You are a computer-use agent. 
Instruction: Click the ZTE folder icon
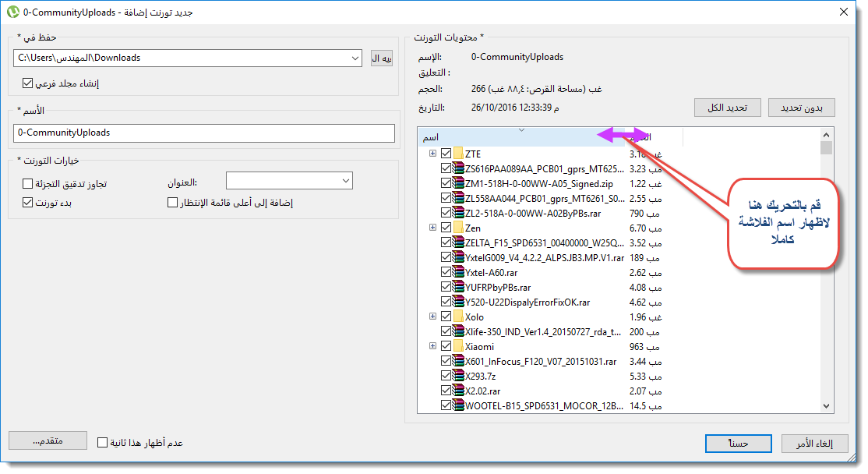[x=458, y=154]
